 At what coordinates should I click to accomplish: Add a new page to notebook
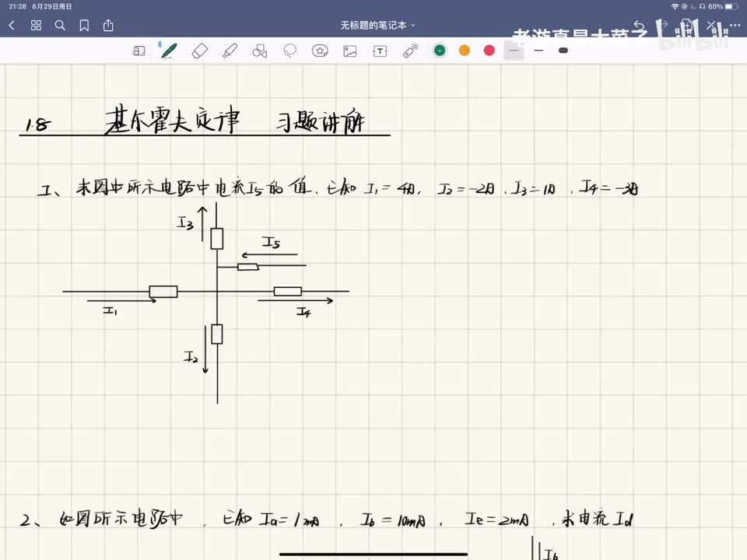point(687,26)
